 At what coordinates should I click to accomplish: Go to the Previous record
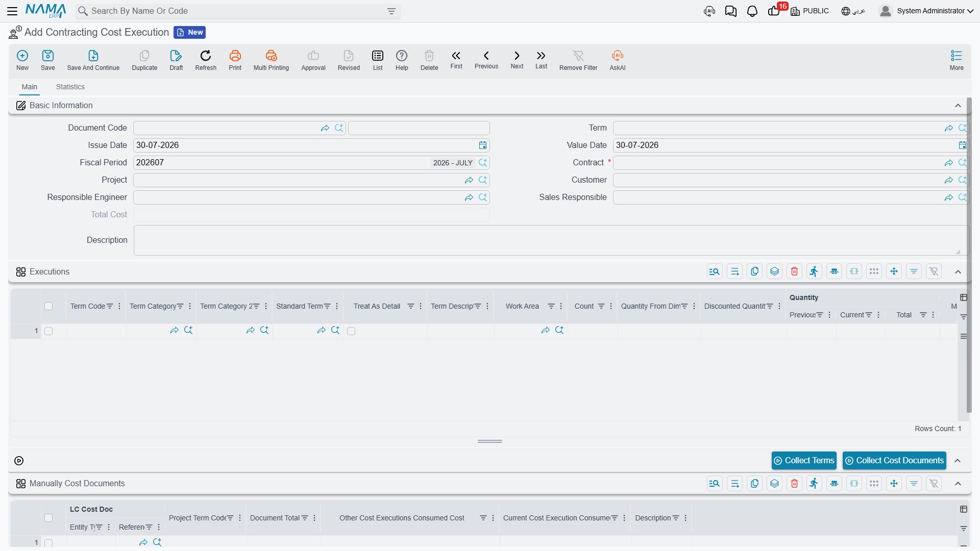486,60
